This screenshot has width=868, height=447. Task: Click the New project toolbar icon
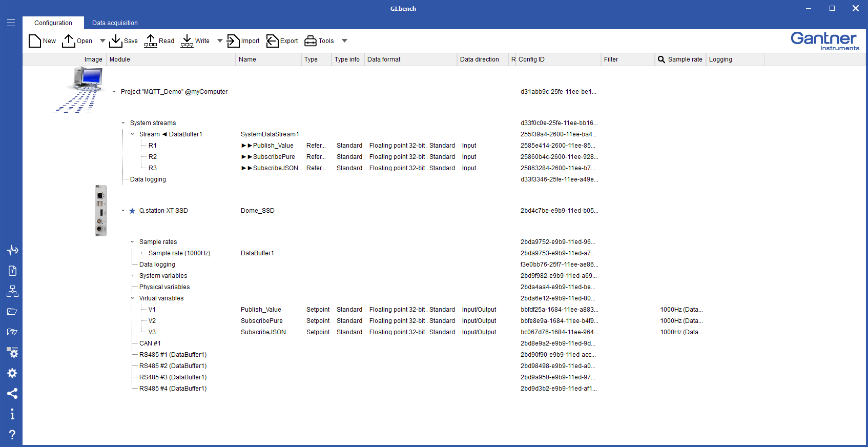coord(35,41)
